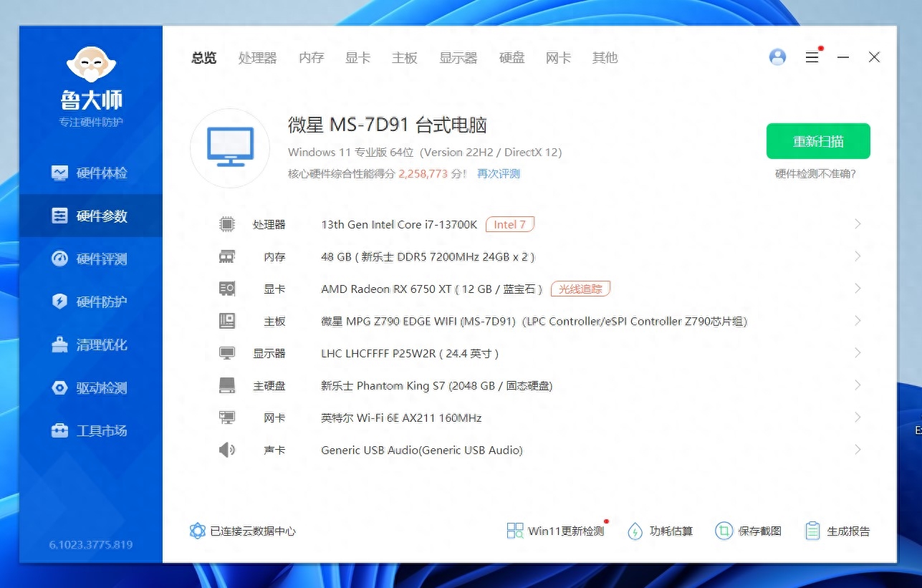Click 保存截图 to save screenshot
This screenshot has width=922, height=588.
pyautogui.click(x=749, y=531)
